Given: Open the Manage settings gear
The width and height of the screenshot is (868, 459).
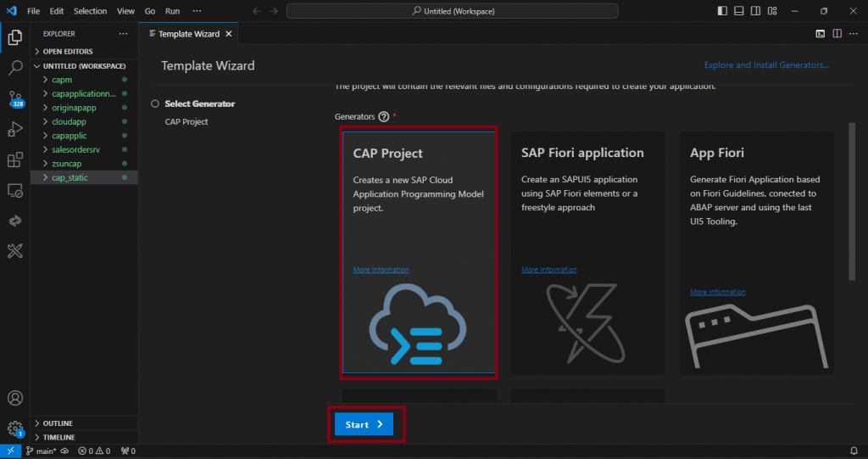Looking at the screenshot, I should tap(15, 428).
